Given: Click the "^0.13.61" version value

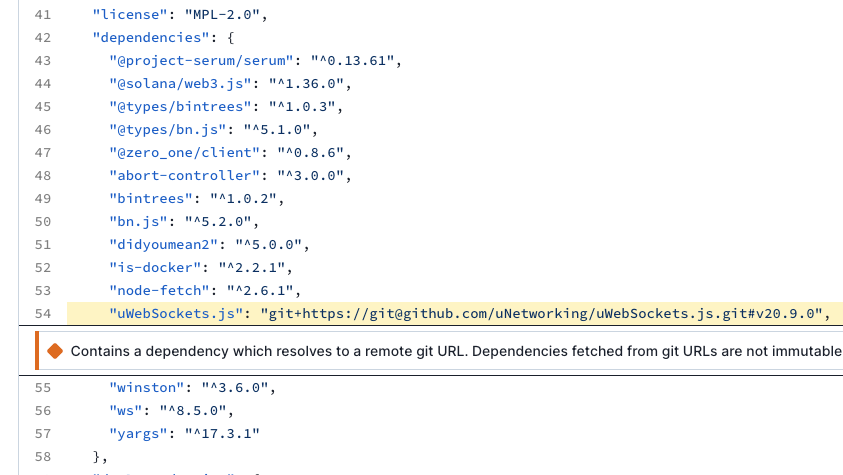Looking at the screenshot, I should pyautogui.click(x=353, y=61).
